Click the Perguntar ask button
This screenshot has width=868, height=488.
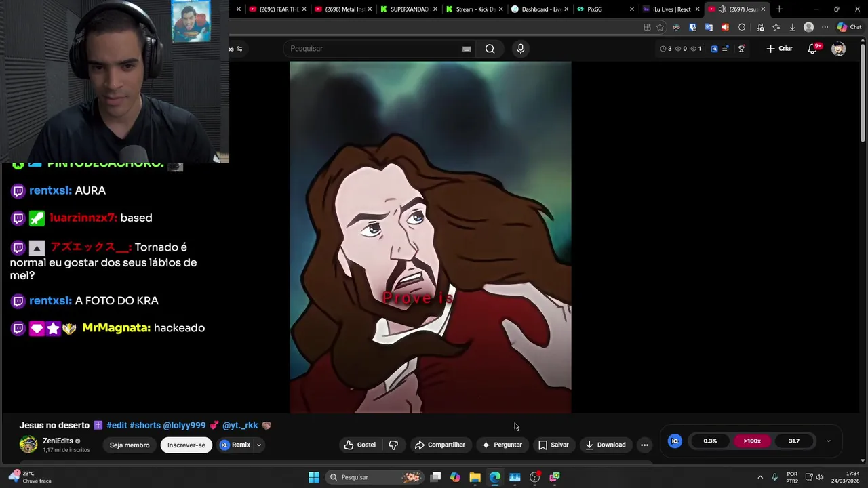pos(502,445)
